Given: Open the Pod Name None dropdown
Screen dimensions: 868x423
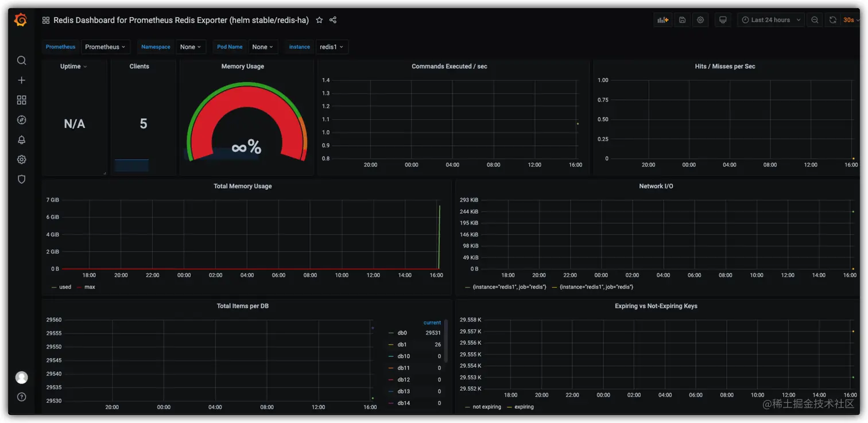Looking at the screenshot, I should click(x=263, y=47).
